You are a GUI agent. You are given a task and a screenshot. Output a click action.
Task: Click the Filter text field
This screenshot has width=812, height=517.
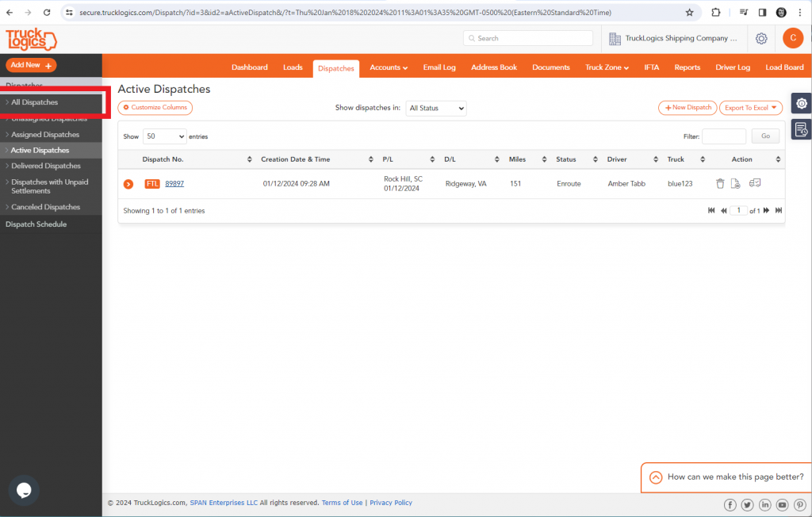click(x=724, y=136)
